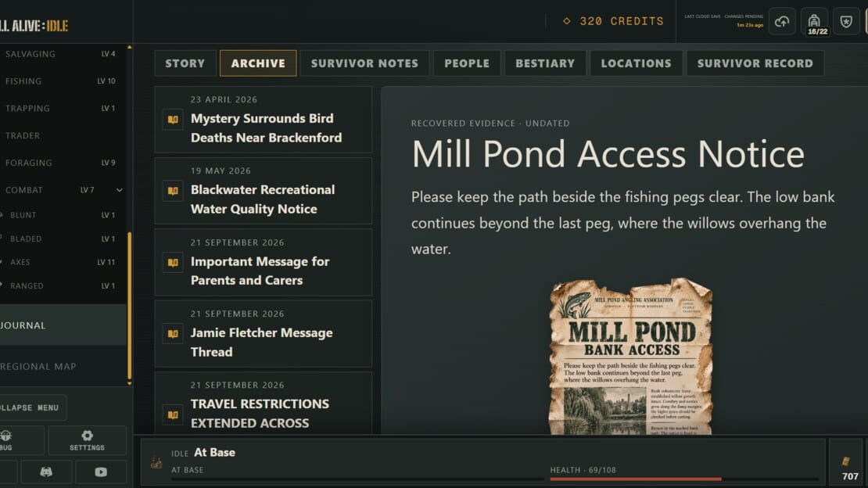Open the Jamie Fletcher Message Thread entry
This screenshot has width=868, height=488.
pos(264,333)
